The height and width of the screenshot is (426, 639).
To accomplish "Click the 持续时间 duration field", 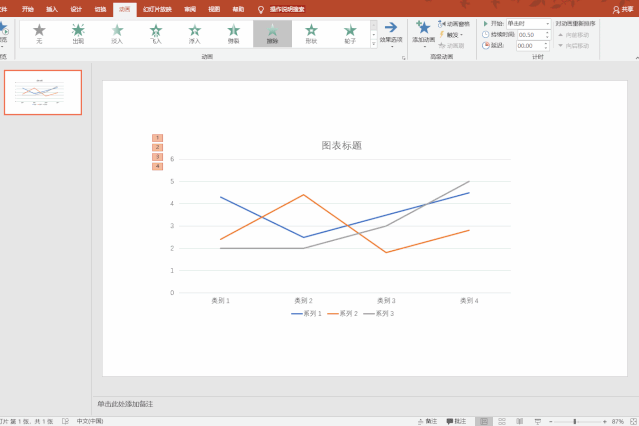I will (x=531, y=35).
